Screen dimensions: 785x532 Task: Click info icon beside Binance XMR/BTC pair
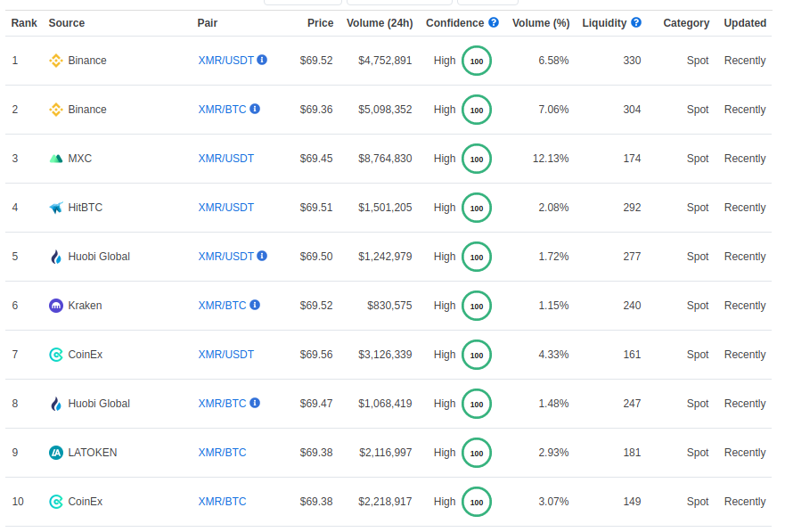[x=255, y=109]
